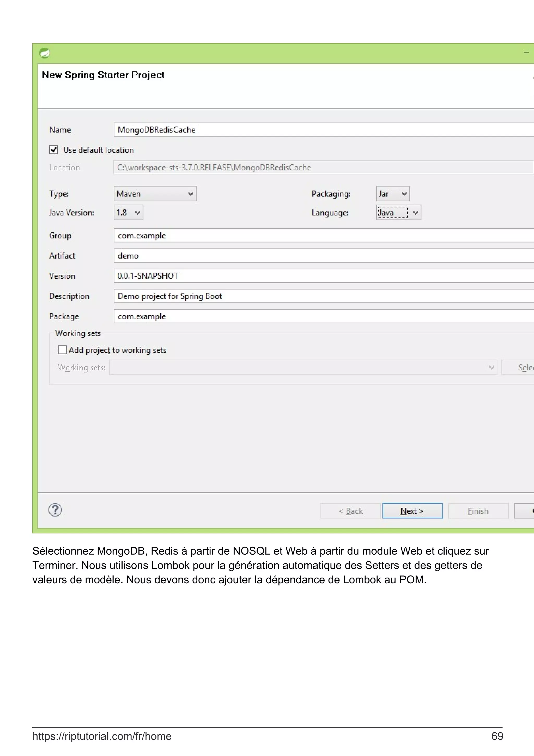
Task: Open the Language dropdown showing Java
Action: tap(398, 213)
